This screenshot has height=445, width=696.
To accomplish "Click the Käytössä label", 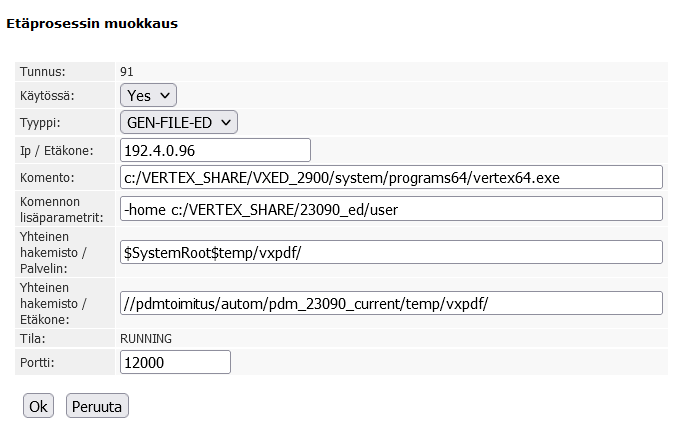I will click(48, 96).
